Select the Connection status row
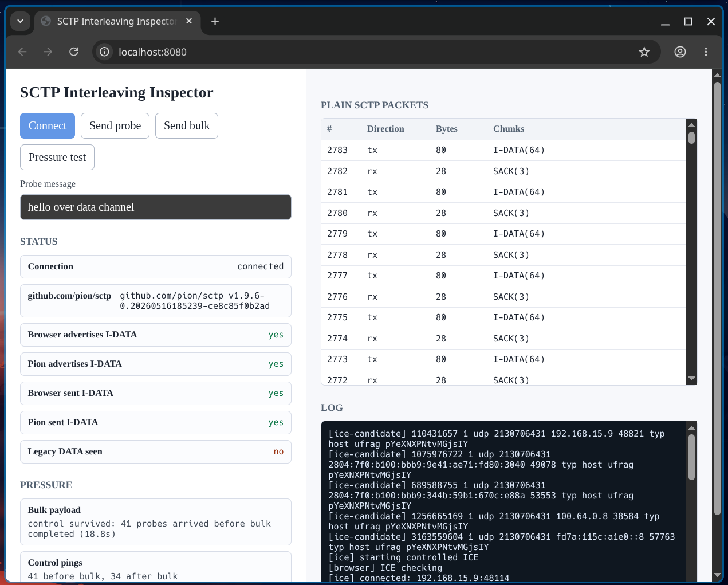Image resolution: width=728 pixels, height=585 pixels. 156,266
